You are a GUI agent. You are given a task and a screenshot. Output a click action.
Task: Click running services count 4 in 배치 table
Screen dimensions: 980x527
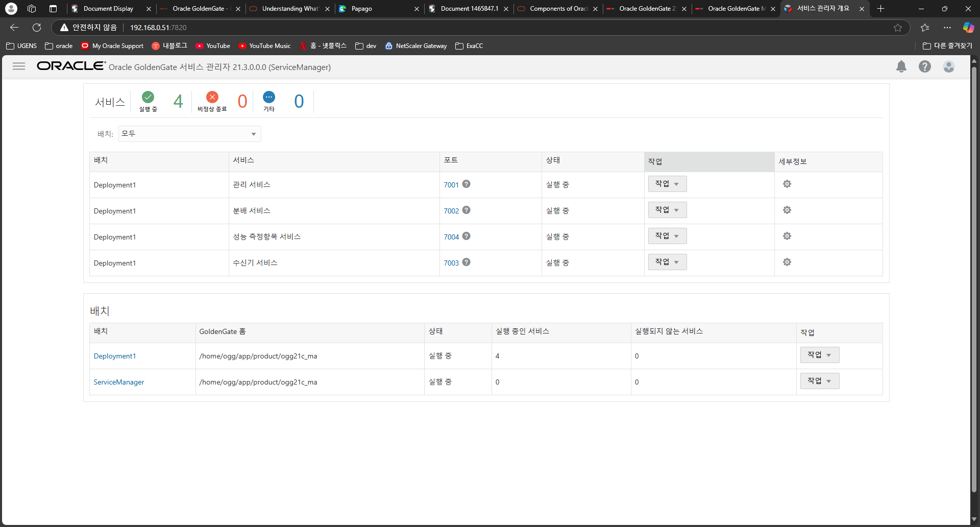coord(497,356)
